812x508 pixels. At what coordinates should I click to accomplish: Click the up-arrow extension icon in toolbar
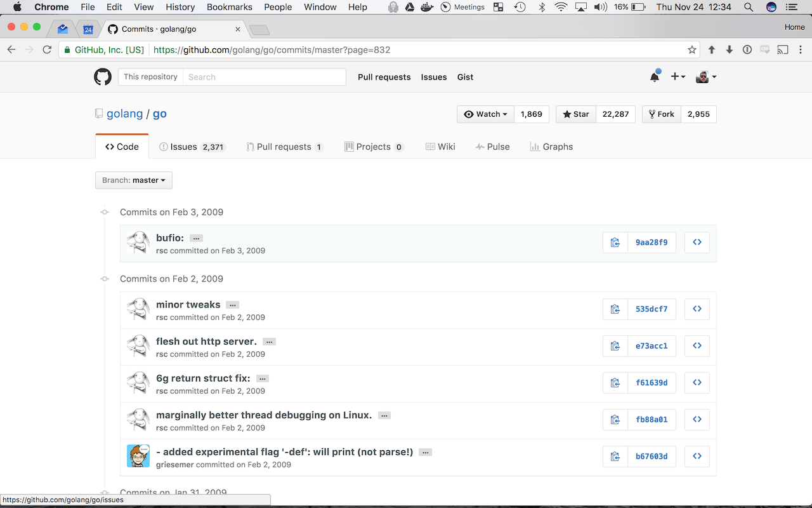[x=712, y=50]
